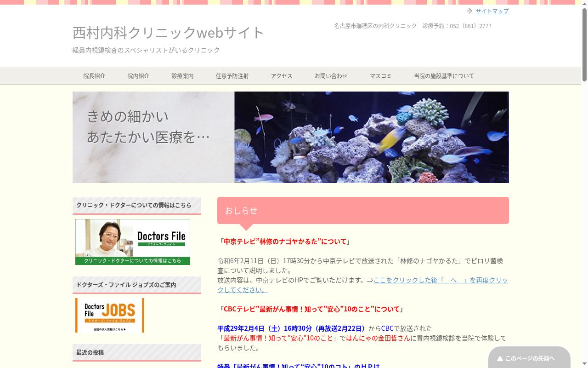Viewport: 588px width, 368px height.
Task: Click the 最近の投稿 sidebar heading
Action: (x=137, y=352)
